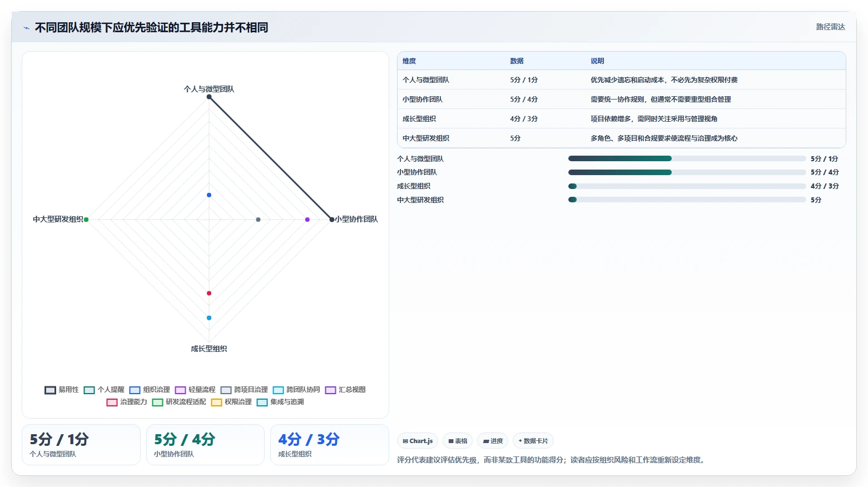Toggle the 跨项目治理 legend series
This screenshot has width=868, height=487.
coord(244,390)
